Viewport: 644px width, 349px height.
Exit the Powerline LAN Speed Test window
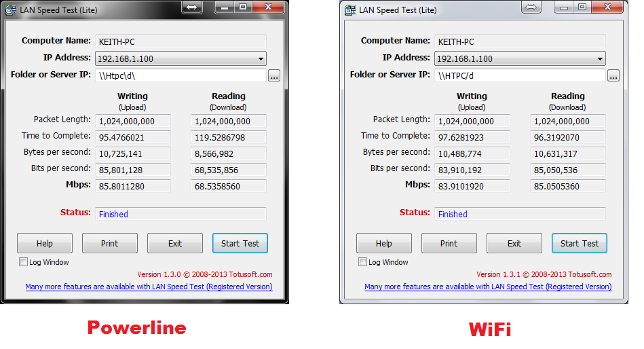tap(175, 243)
